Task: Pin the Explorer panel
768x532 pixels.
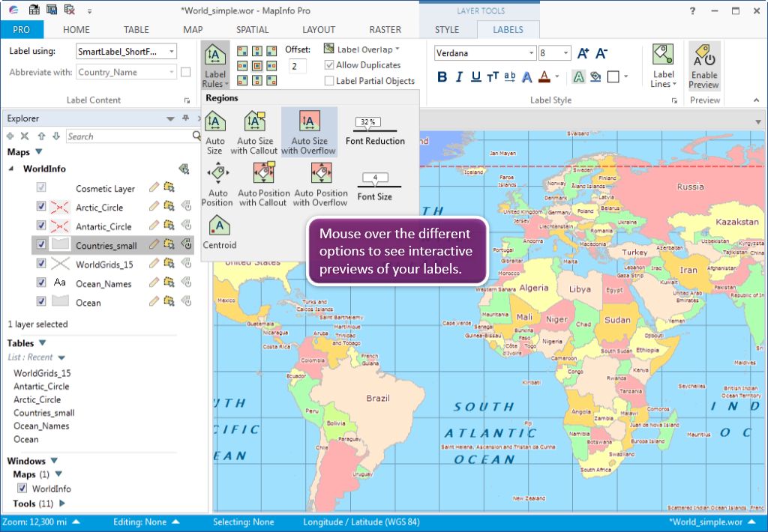Action: click(185, 118)
